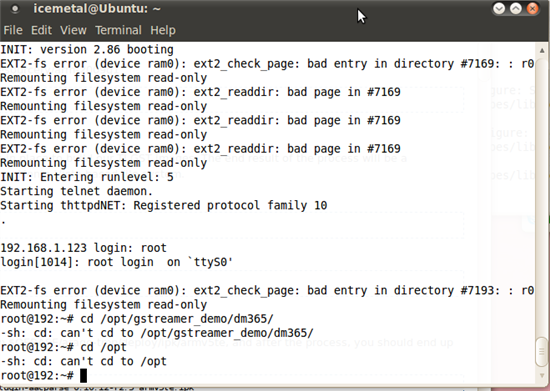
Task: Open the Edit menu
Action: [41, 31]
